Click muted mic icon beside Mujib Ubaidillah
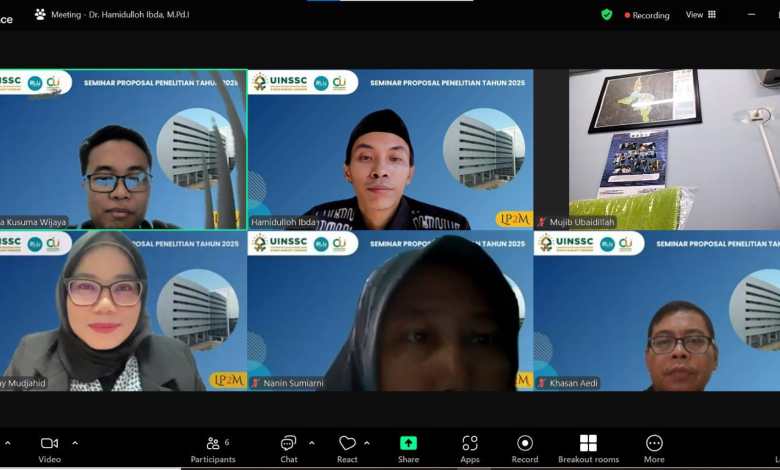This screenshot has height=470, width=780. 542,222
